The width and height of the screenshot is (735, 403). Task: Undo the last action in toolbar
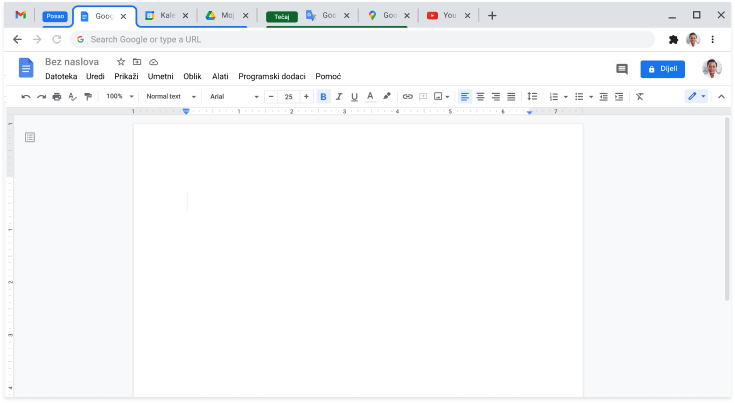26,97
